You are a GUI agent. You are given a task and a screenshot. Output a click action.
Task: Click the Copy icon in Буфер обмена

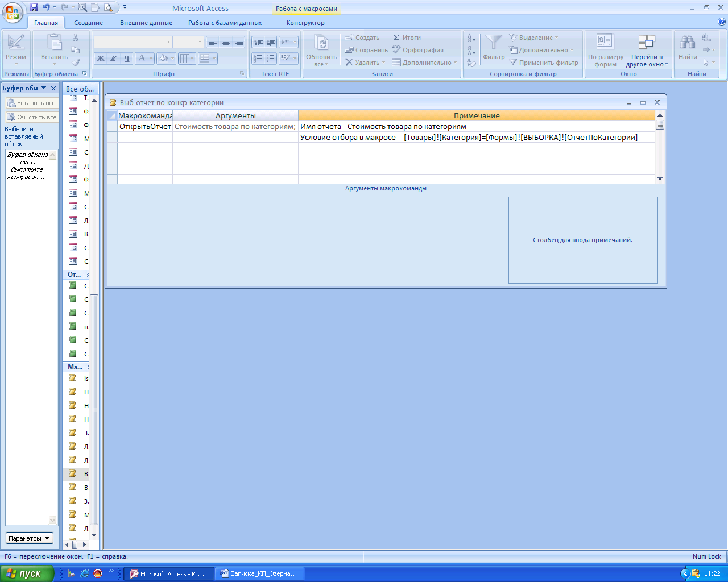(76, 50)
